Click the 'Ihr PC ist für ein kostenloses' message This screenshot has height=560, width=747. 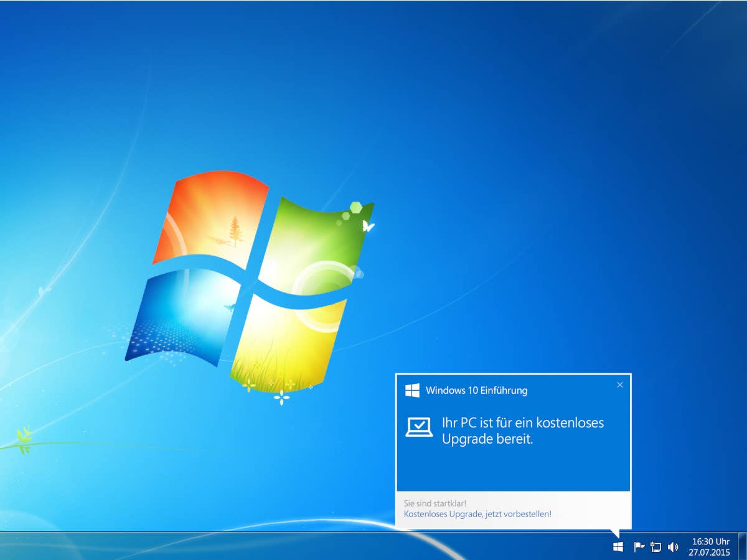[x=523, y=422]
